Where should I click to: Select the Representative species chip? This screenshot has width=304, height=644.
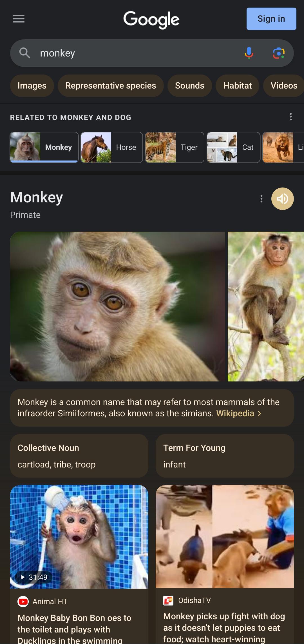pyautogui.click(x=111, y=86)
